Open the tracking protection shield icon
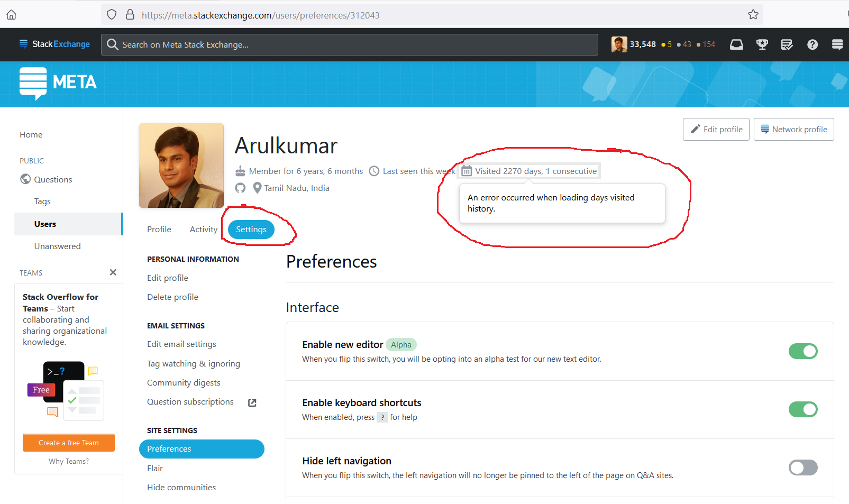The height and width of the screenshot is (504, 849). (x=112, y=15)
